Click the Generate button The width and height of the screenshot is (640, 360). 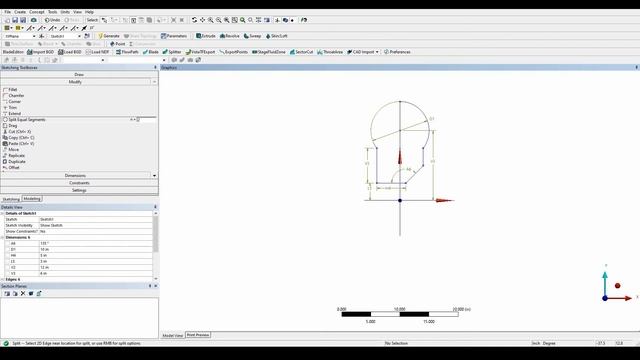tap(109, 36)
